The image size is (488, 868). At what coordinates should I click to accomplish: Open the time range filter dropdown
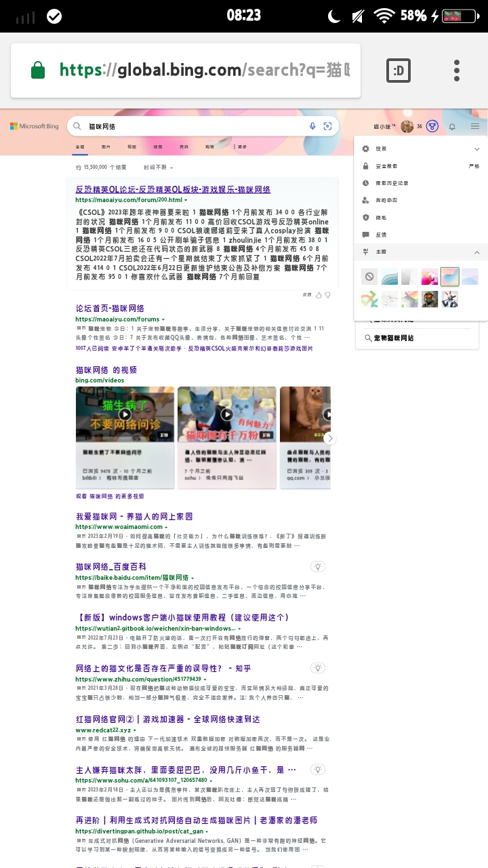click(158, 167)
